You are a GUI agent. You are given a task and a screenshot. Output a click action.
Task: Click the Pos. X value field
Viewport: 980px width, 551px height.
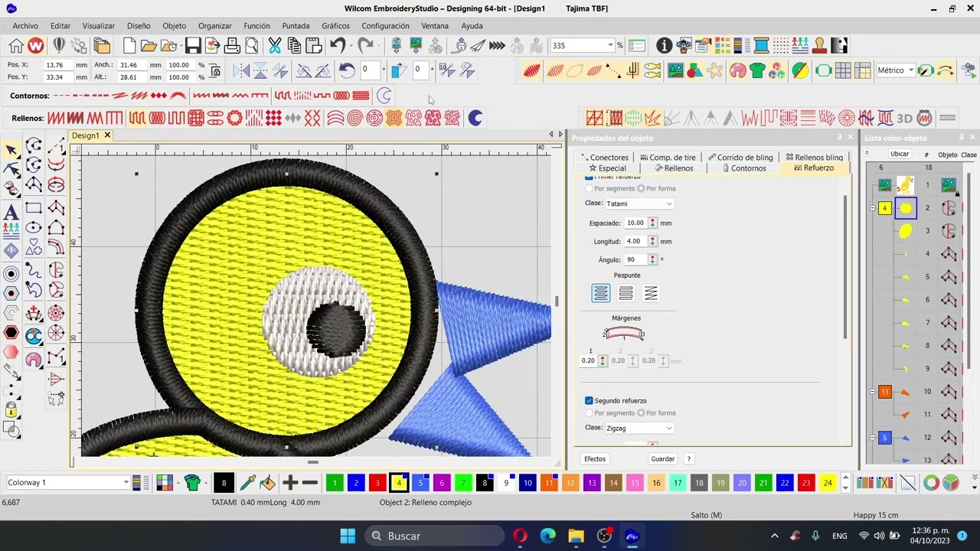pyautogui.click(x=58, y=65)
